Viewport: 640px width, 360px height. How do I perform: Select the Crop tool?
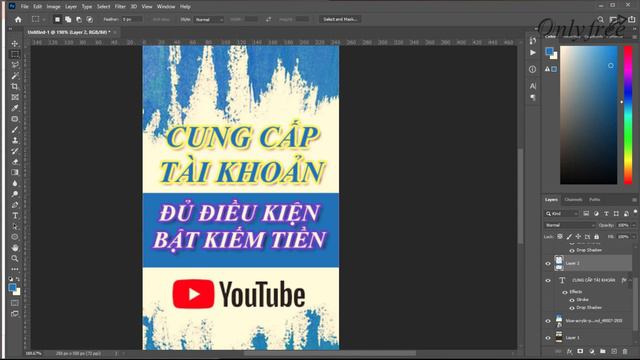(x=15, y=86)
